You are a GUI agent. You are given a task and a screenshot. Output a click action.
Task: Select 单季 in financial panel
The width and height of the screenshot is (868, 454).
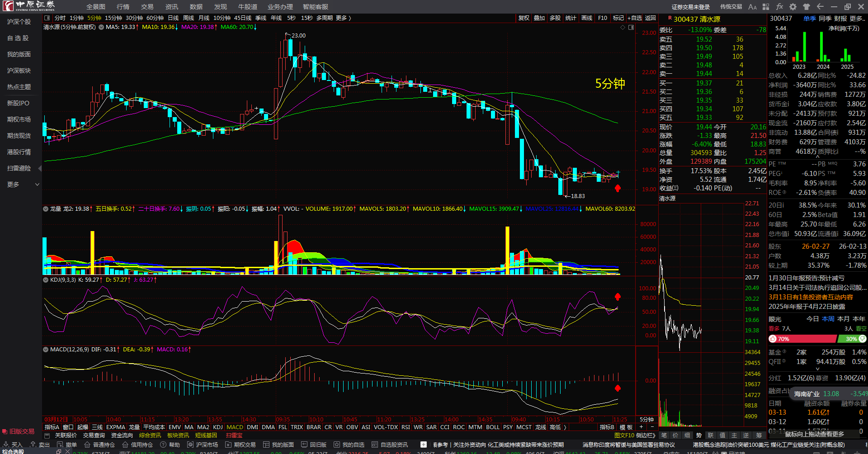coord(810,19)
